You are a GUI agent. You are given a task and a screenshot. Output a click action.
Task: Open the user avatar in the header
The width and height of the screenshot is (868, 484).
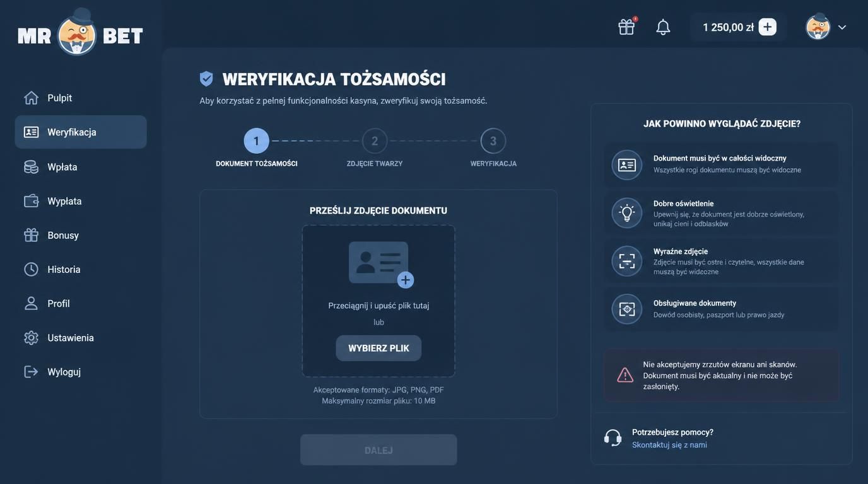pos(818,27)
